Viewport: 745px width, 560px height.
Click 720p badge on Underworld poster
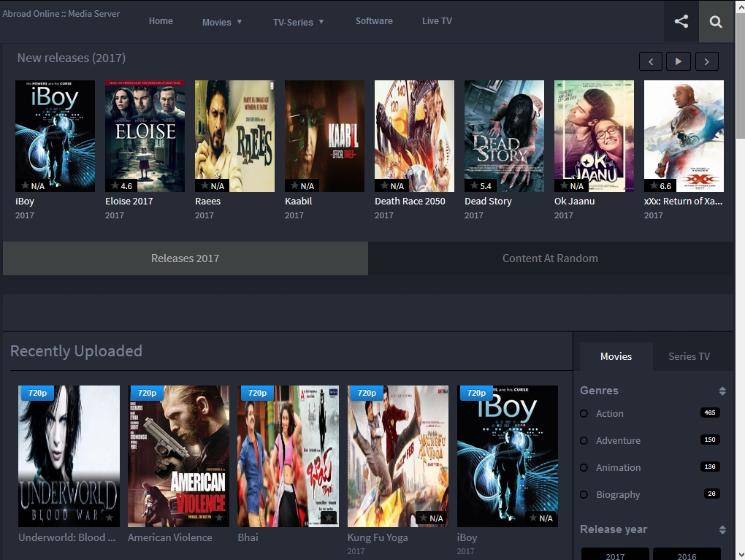tap(37, 393)
